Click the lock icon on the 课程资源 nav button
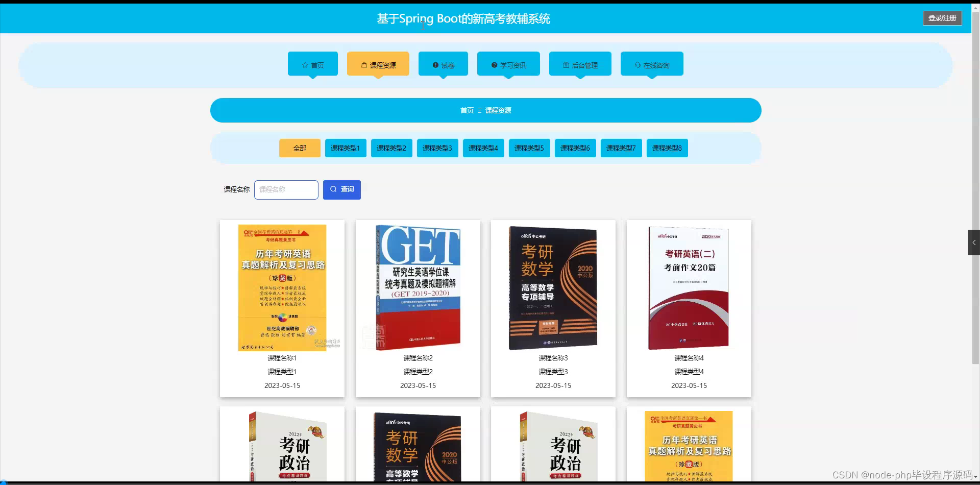This screenshot has width=980, height=485. pos(363,65)
